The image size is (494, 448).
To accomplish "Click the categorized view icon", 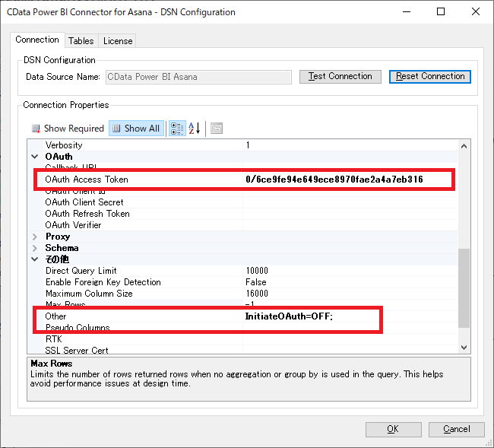I will pos(176,129).
